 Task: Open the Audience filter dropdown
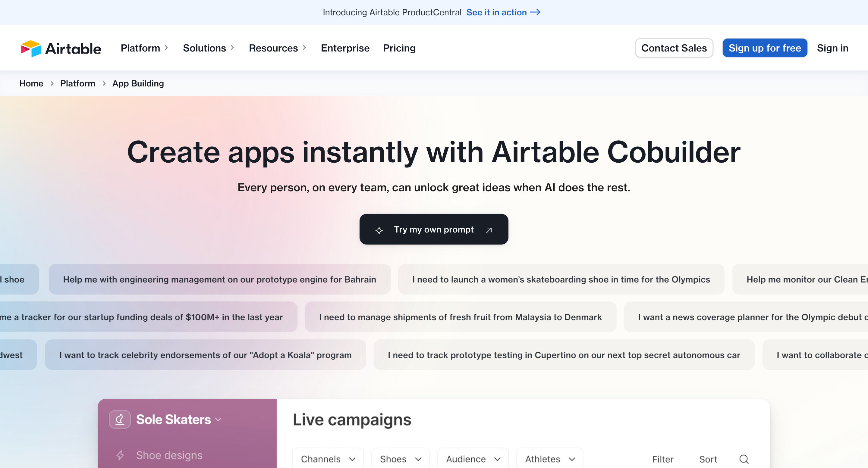click(473, 459)
